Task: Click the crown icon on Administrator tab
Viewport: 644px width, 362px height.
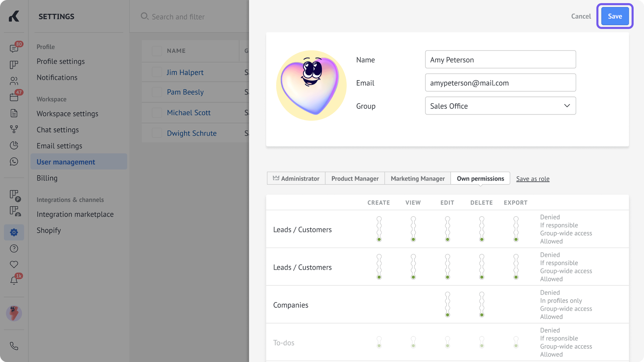Action: point(276,178)
